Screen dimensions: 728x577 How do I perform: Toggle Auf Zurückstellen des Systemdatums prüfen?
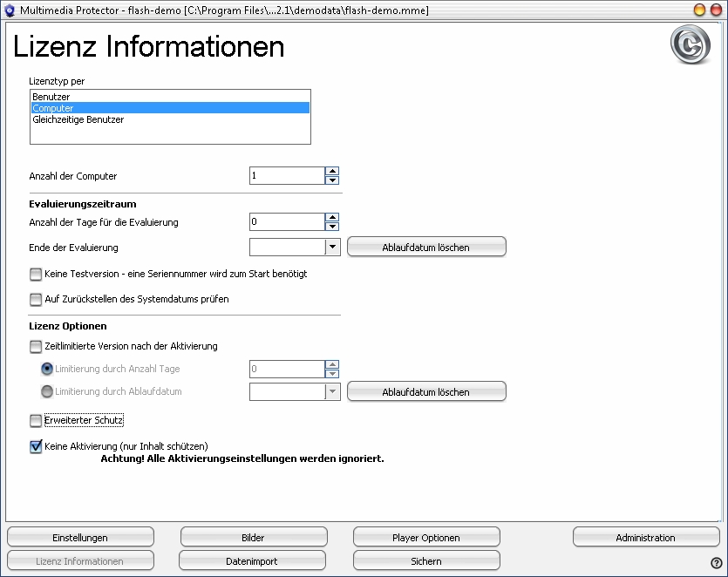(36, 299)
